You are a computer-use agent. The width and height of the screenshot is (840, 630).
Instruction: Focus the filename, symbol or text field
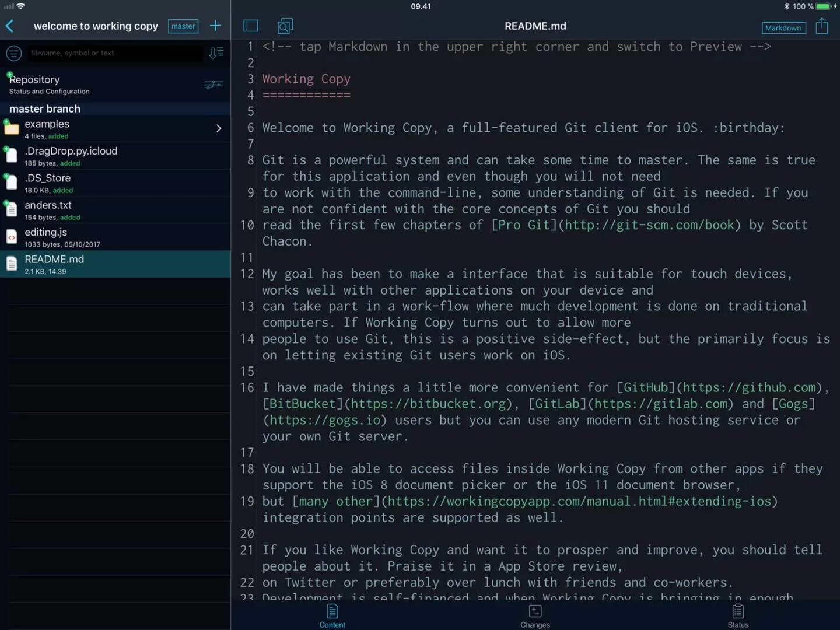[114, 53]
